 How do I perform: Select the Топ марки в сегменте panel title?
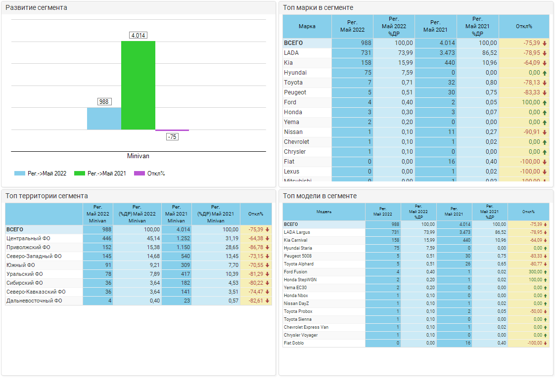click(318, 7)
